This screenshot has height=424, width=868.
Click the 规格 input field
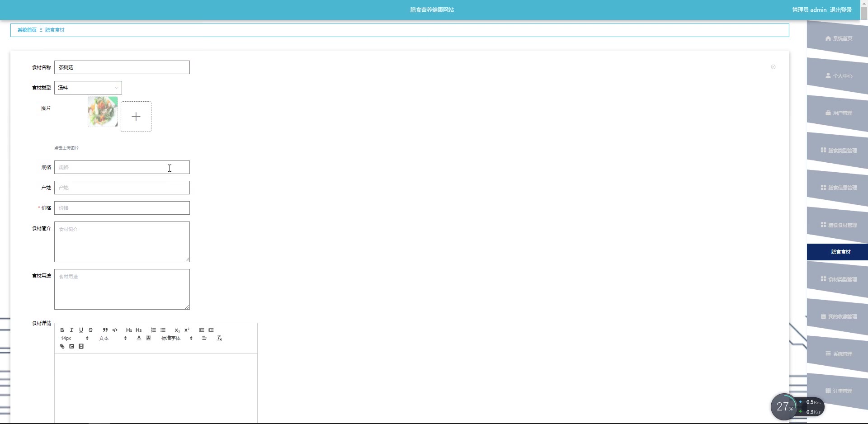pos(122,167)
